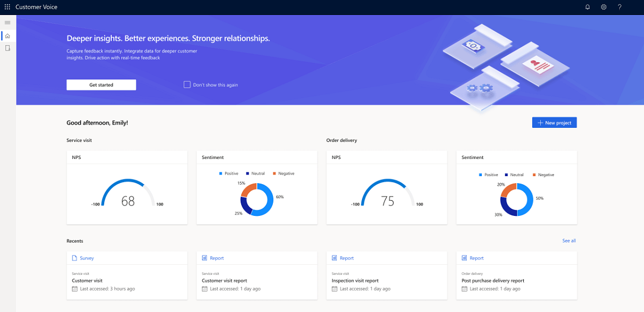This screenshot has height=312, width=644.
Task: Click calendar icon on Customer visit report card
Action: [x=205, y=289]
